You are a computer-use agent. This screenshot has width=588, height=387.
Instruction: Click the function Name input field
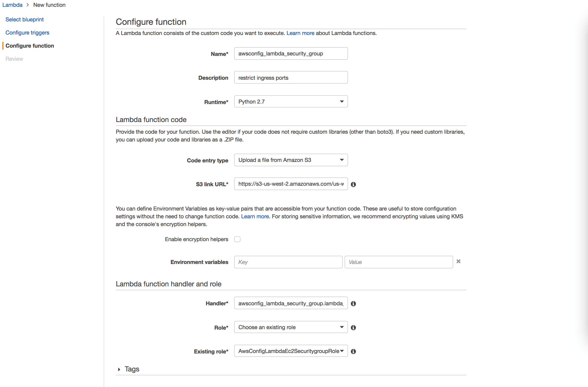tap(291, 53)
